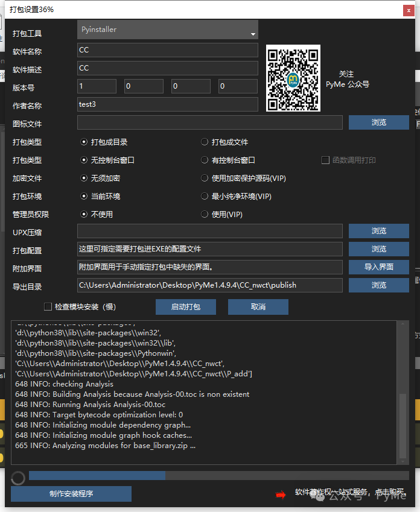The width and height of the screenshot is (420, 512).
Task: Click the 软件名称 input field
Action: (168, 51)
